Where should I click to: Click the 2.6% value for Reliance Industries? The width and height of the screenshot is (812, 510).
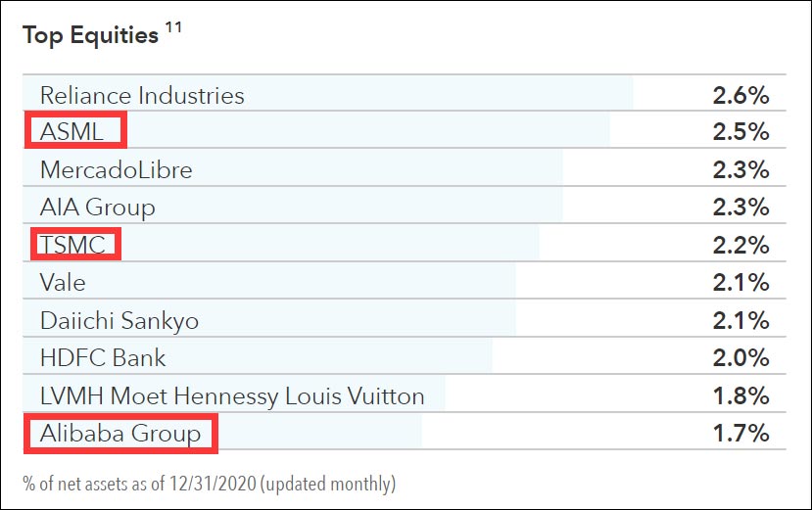741,96
